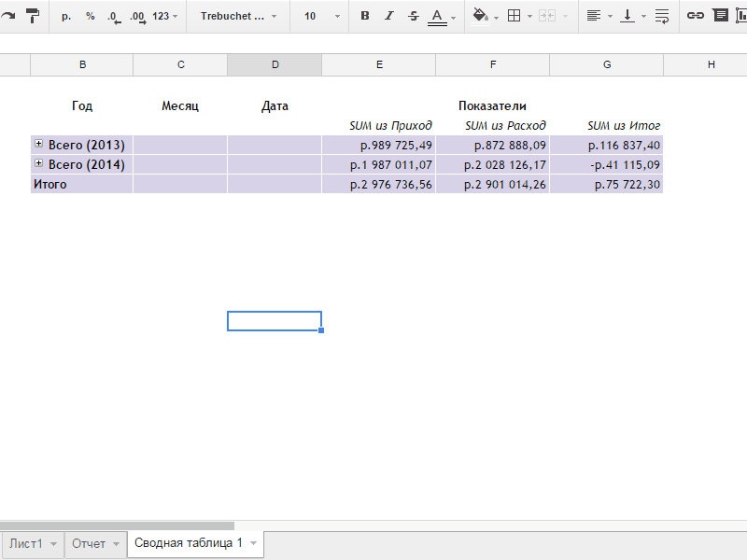
Task: Click the vertical align icon
Action: (627, 16)
